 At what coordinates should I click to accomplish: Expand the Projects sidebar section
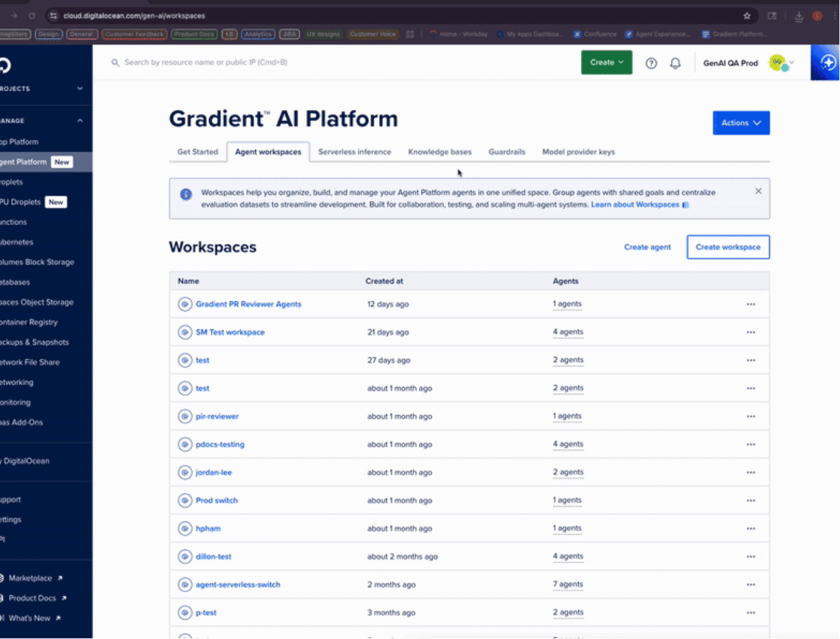[80, 88]
